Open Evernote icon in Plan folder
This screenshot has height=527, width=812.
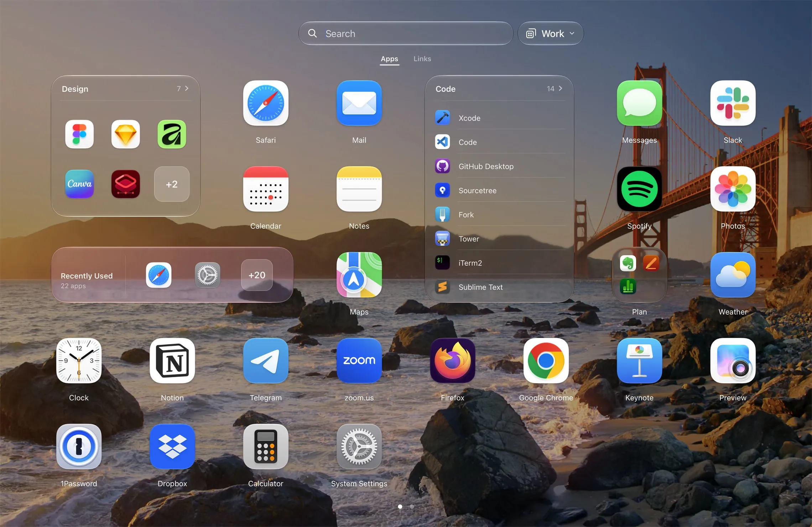[x=628, y=263]
